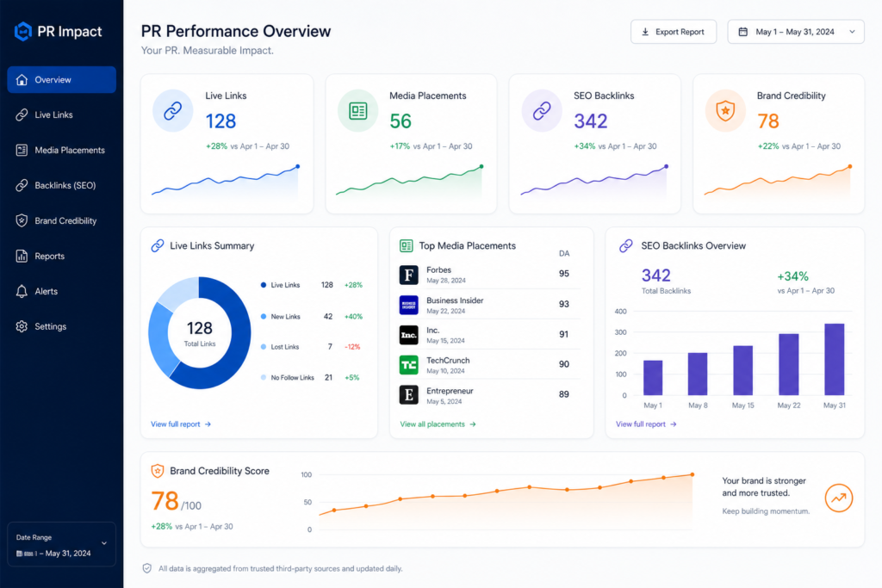The image size is (882, 588).
Task: Click the Lost Links legend color dot
Action: click(x=264, y=347)
